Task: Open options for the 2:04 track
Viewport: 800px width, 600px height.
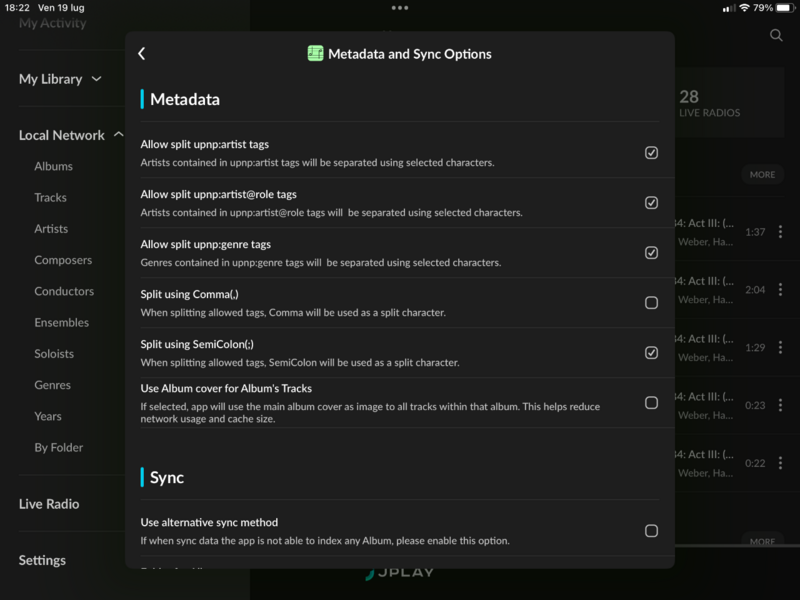Action: (780, 290)
